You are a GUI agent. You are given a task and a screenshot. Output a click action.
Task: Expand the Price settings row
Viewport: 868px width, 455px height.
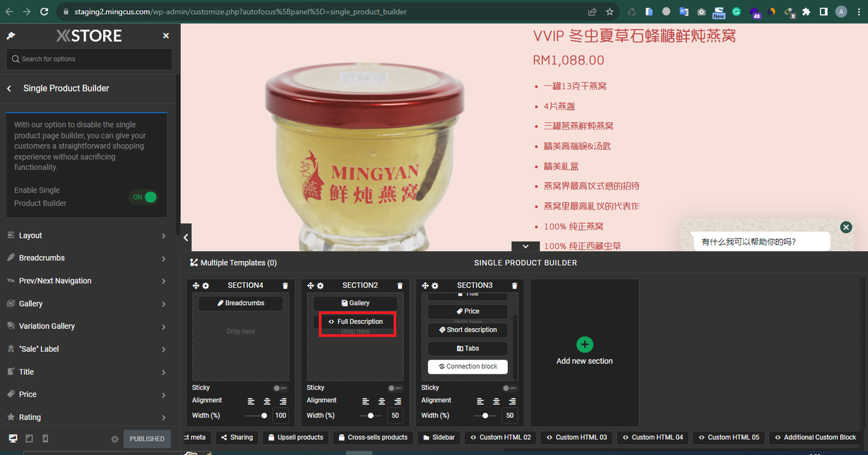87,395
